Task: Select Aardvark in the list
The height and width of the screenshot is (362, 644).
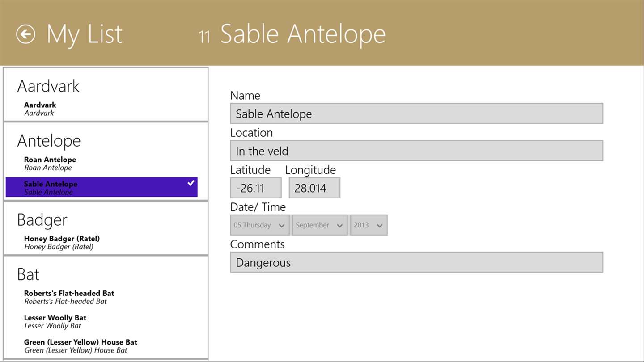Action: click(40, 109)
